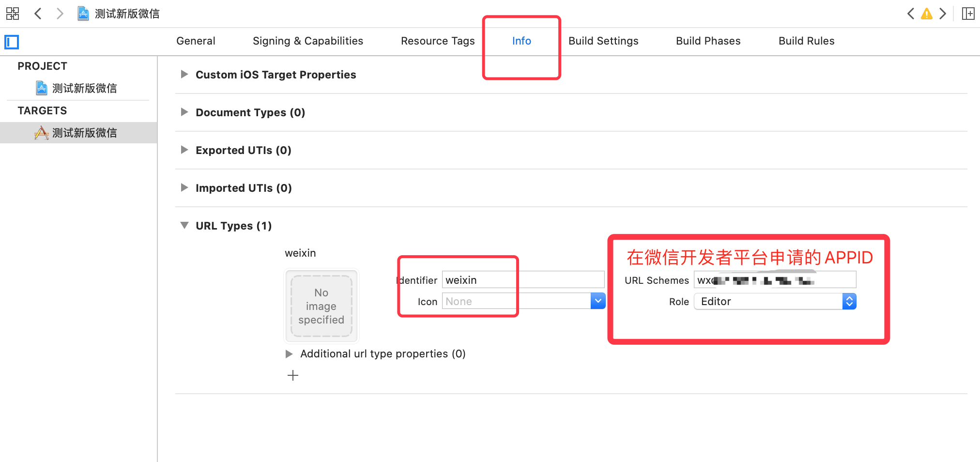Screen dimensions: 980x462
Task: Click the URL Schemes text field
Action: [775, 280]
